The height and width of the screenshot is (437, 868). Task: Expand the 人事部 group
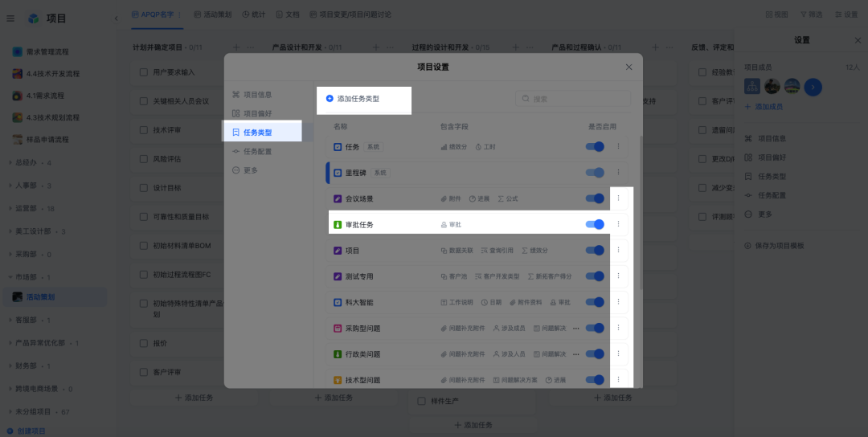10,186
